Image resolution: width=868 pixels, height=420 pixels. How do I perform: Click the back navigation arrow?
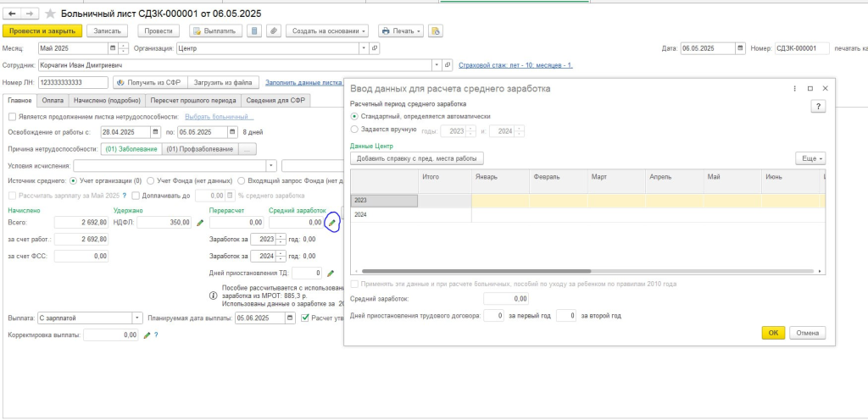12,14
